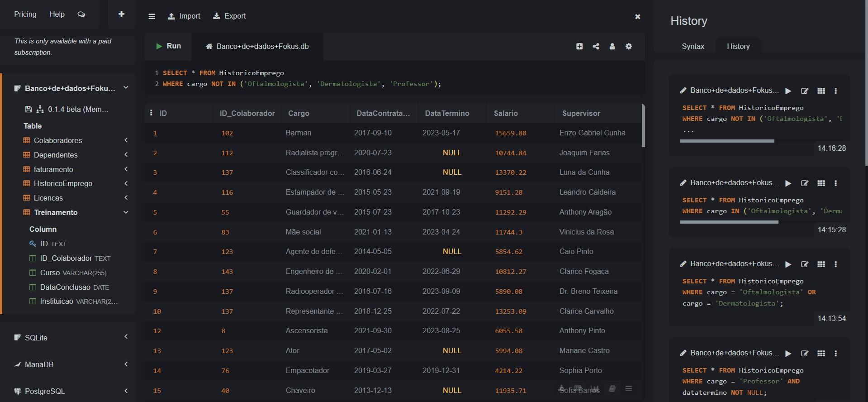Open more options of 14:16:28 query

(835, 91)
